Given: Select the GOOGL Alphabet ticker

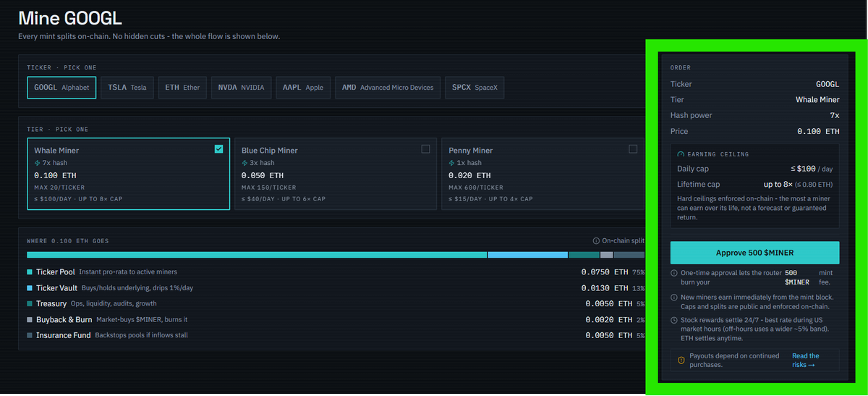Looking at the screenshot, I should [x=61, y=88].
